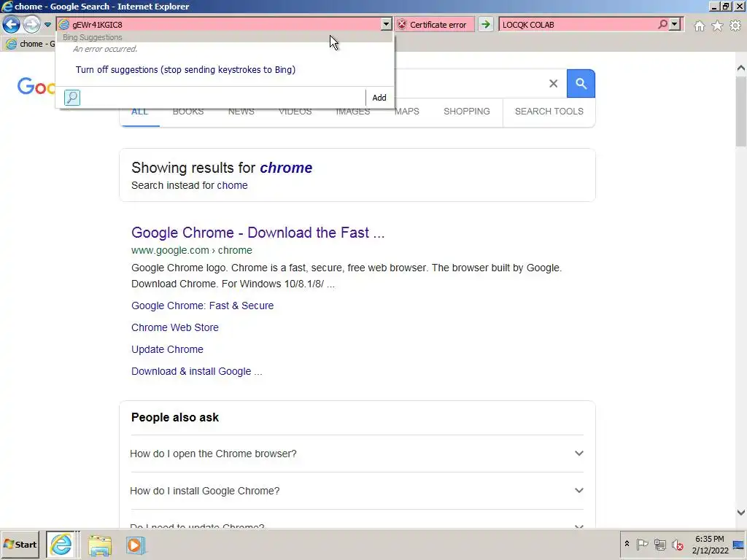This screenshot has width=747, height=560.
Task: Click 'Turn off suggestions' link in dropdown
Action: [x=185, y=69]
